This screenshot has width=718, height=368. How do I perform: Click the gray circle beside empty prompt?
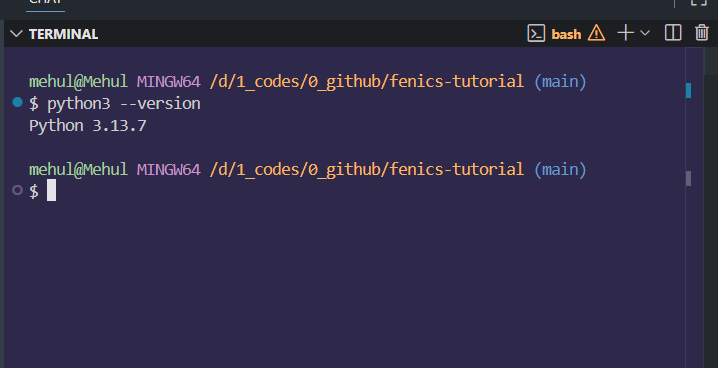[17, 190]
